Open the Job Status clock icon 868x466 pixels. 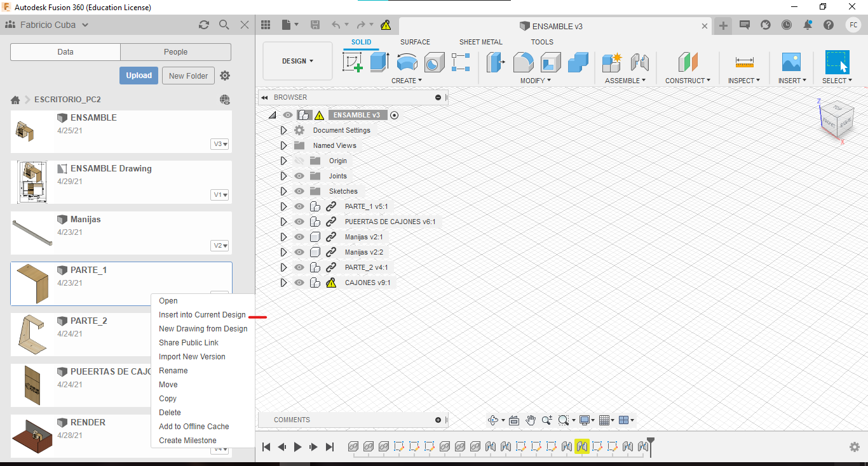point(787,25)
